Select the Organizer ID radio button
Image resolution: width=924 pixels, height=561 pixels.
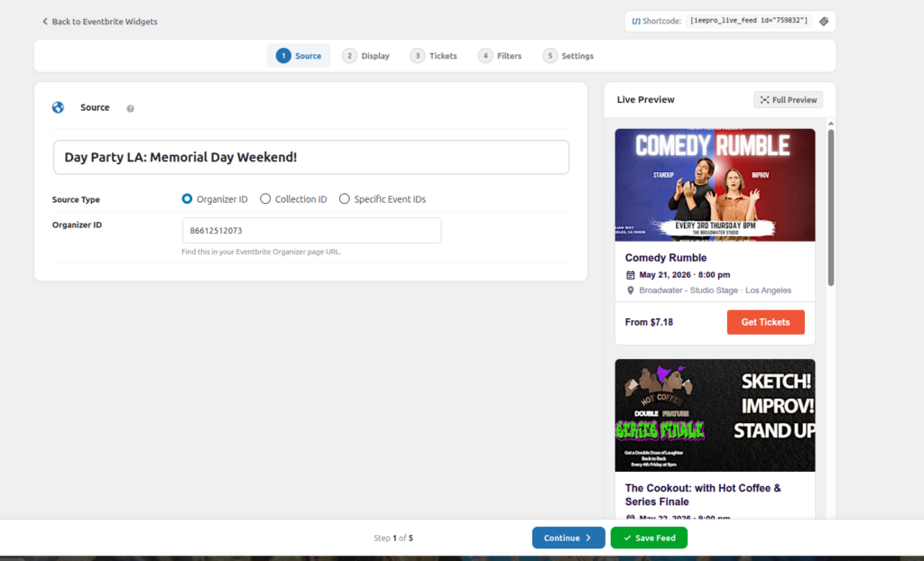pyautogui.click(x=187, y=198)
